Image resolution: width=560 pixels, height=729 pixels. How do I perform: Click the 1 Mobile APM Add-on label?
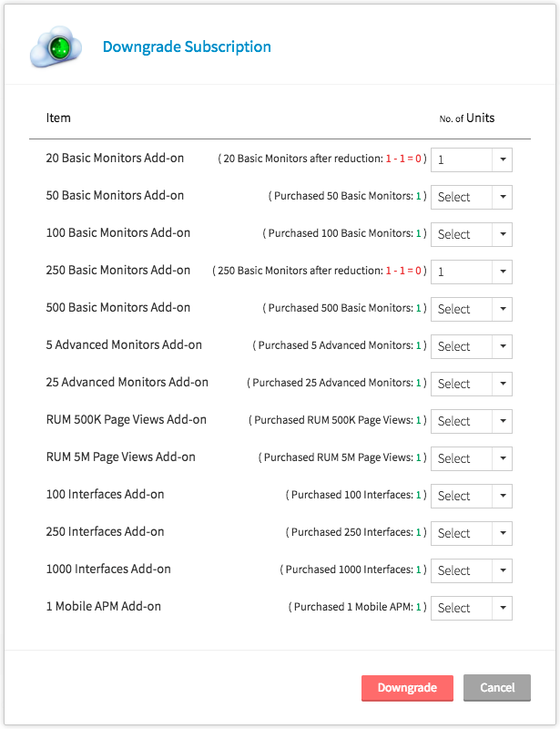(103, 606)
